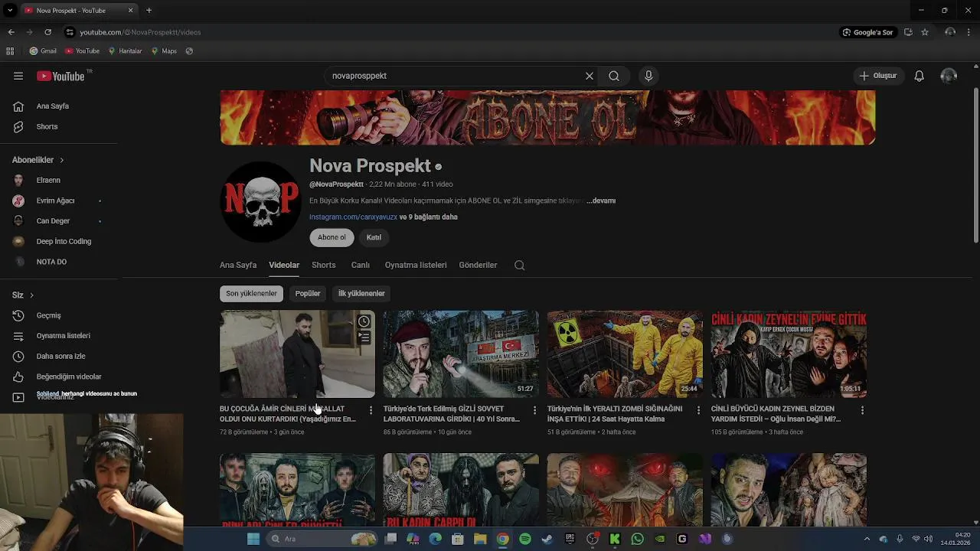Open Evrim Ağacı subscription

[59, 201]
